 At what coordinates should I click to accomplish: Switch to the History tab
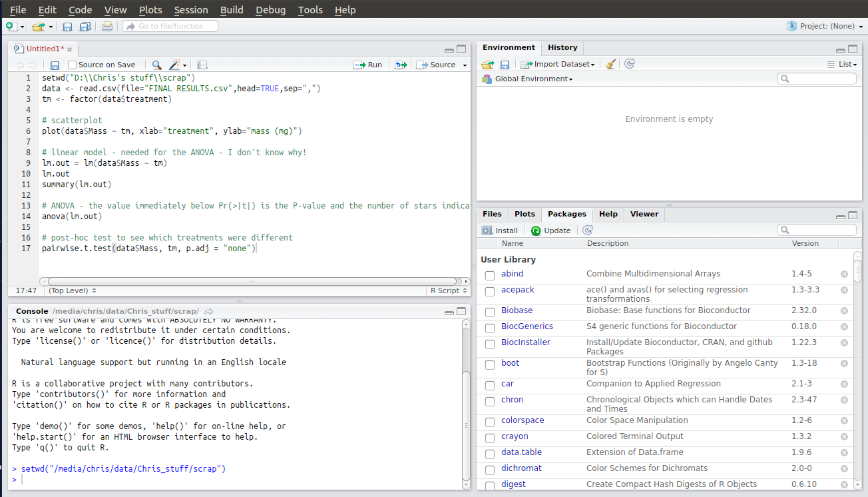562,47
